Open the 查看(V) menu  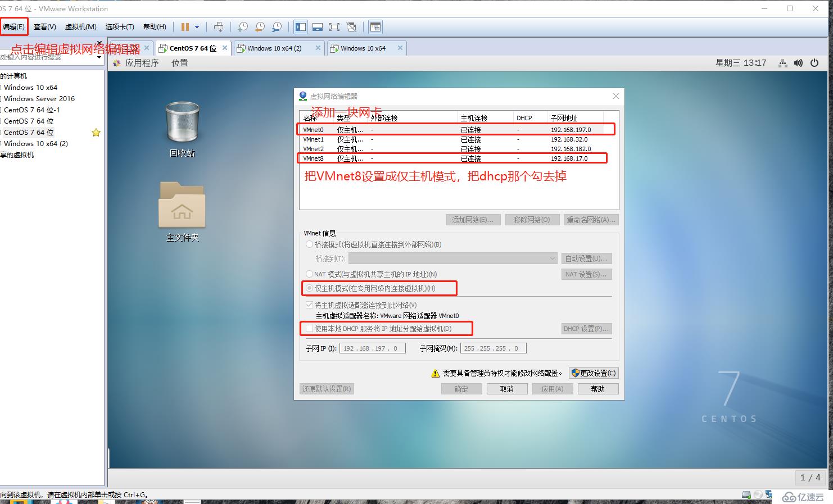pos(44,26)
